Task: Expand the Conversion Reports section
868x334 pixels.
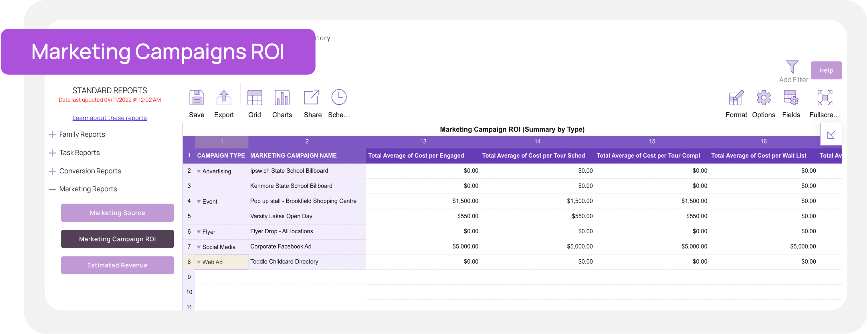Action: 53,171
